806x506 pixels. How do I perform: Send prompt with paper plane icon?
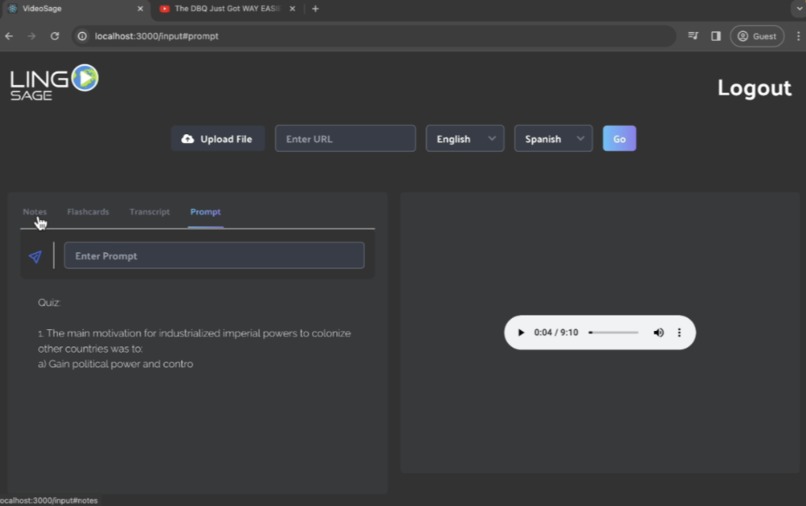click(35, 256)
